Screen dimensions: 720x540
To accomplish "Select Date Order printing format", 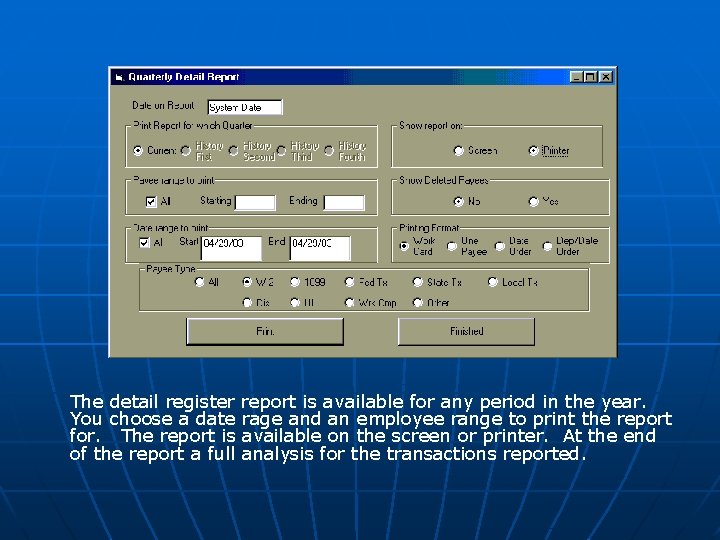I will pos(500,246).
